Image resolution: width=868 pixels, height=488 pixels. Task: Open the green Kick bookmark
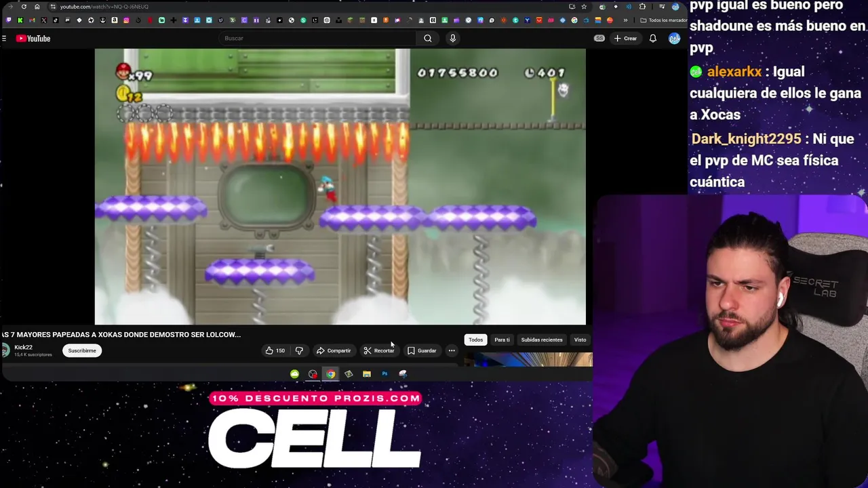20,20
